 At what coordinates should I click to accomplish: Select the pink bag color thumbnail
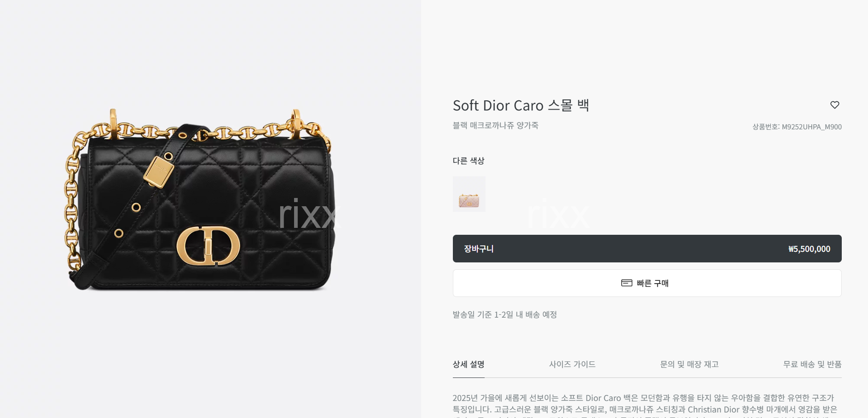pos(469,194)
